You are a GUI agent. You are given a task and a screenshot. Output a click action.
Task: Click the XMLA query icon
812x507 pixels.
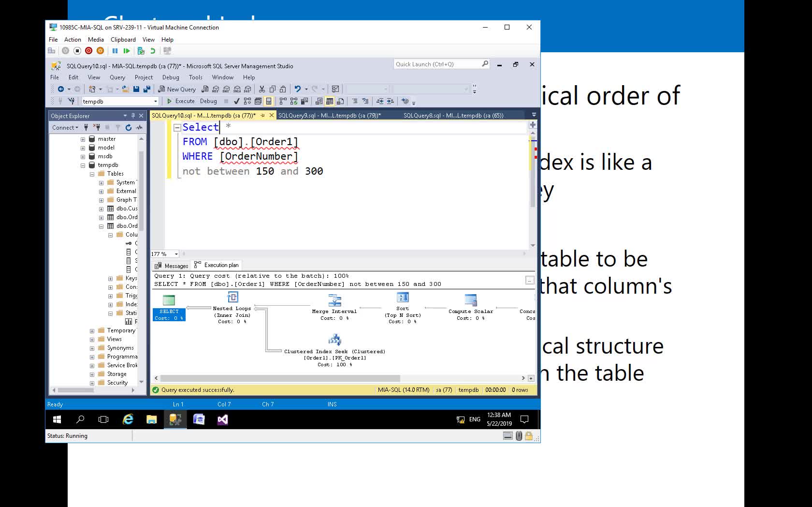tap(237, 89)
